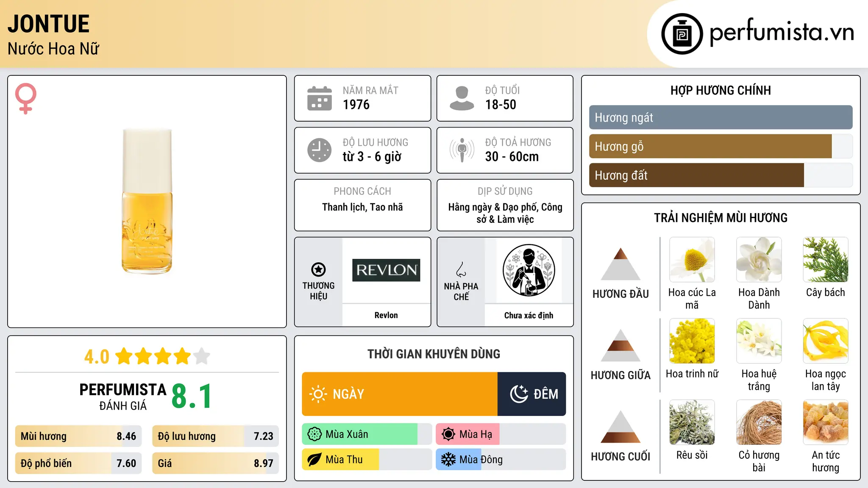Click the nose icon above Nhà Pha Chế
868x488 pixels.
(461, 269)
